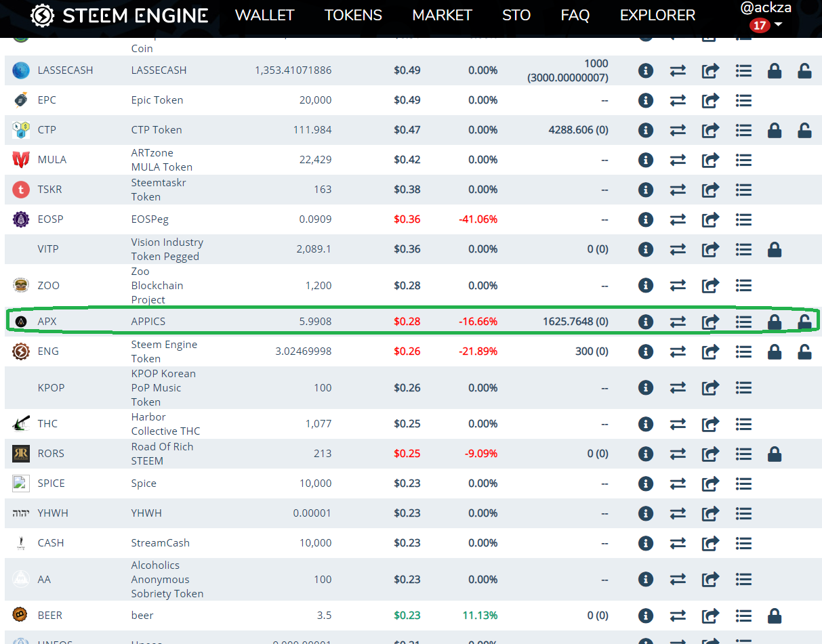
Task: Open info icon for APX token
Action: pos(646,322)
